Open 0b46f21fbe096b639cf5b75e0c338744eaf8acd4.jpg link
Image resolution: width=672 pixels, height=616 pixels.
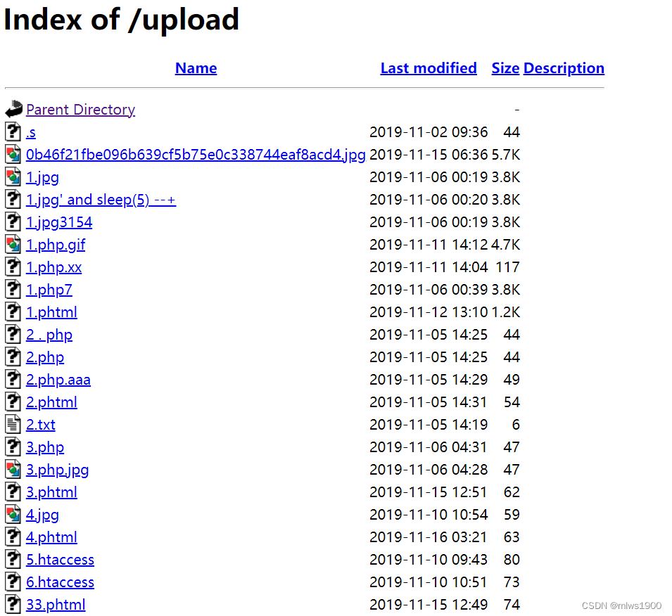click(x=196, y=155)
